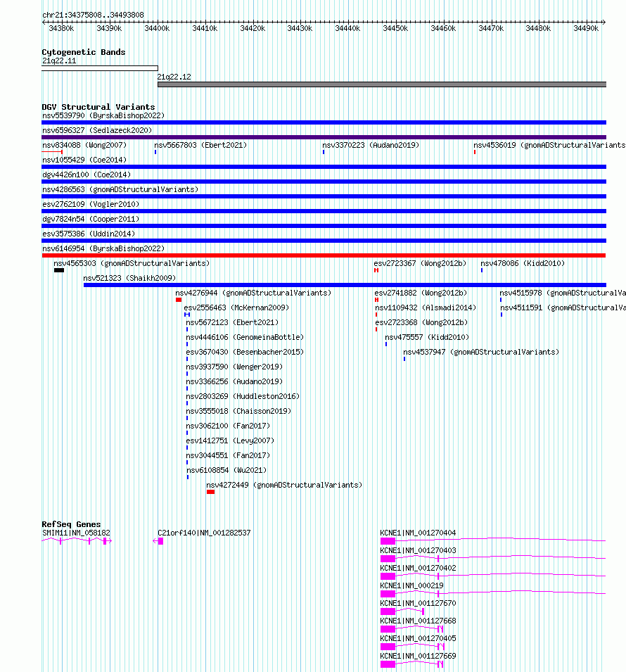Open nsv3370223 (Audano2019) variant entry

[x=371, y=145]
